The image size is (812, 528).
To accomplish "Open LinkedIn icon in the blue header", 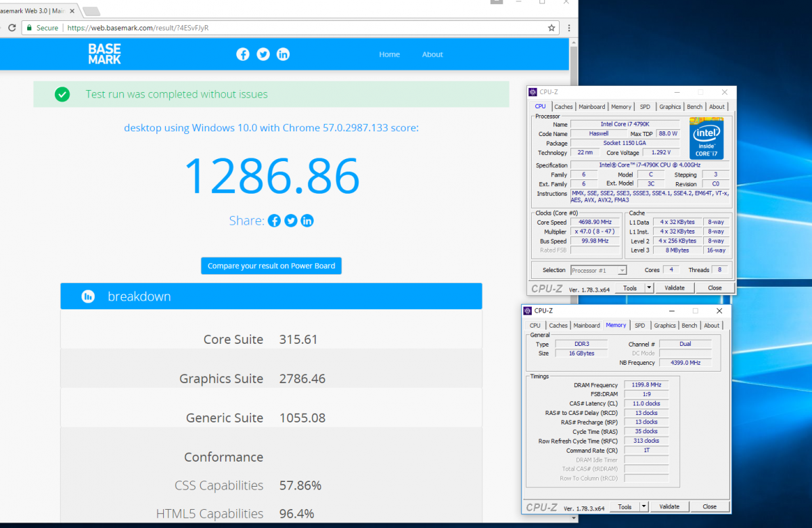I will pyautogui.click(x=284, y=54).
